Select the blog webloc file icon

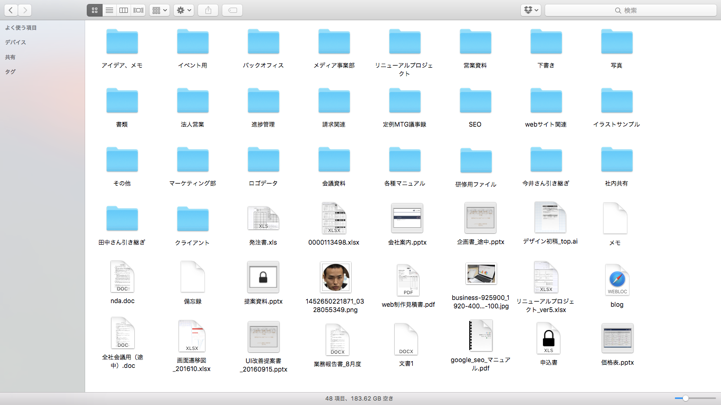click(616, 280)
